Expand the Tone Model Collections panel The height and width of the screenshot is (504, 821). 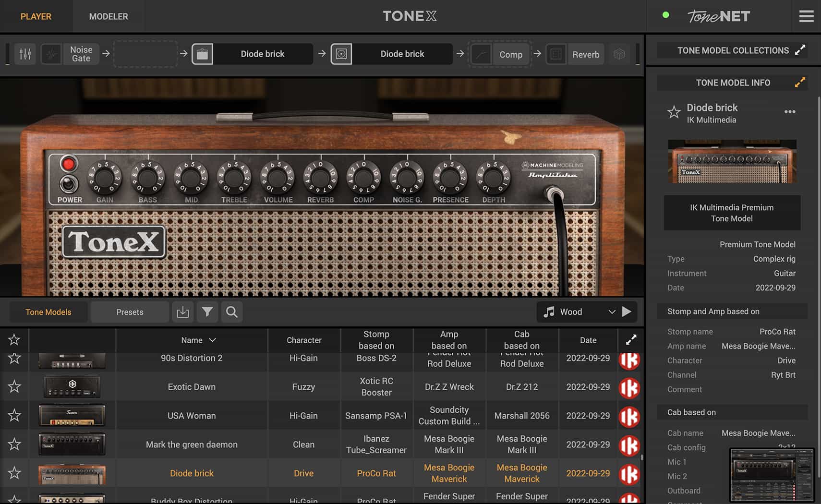tap(800, 50)
